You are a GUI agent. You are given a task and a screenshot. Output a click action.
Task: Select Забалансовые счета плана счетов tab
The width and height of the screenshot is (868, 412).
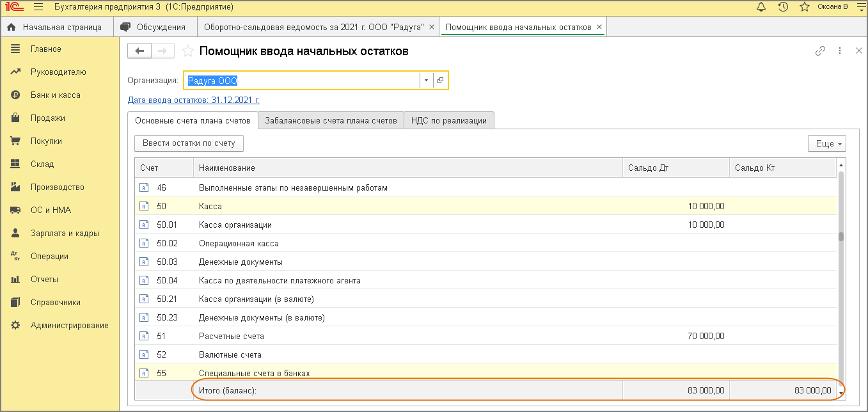(331, 120)
